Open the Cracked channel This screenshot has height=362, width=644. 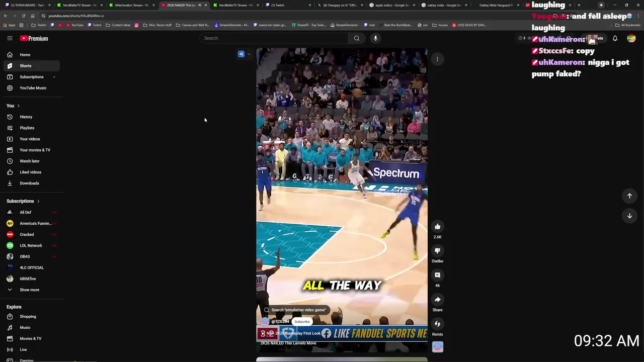coord(32,234)
